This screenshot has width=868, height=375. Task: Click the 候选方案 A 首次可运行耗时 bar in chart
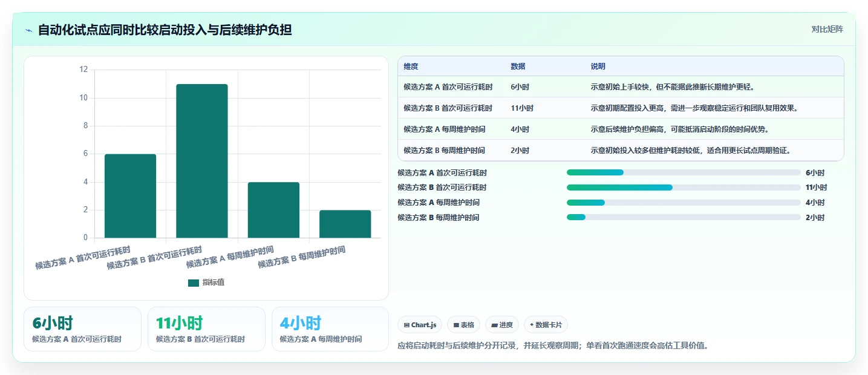[x=130, y=196]
